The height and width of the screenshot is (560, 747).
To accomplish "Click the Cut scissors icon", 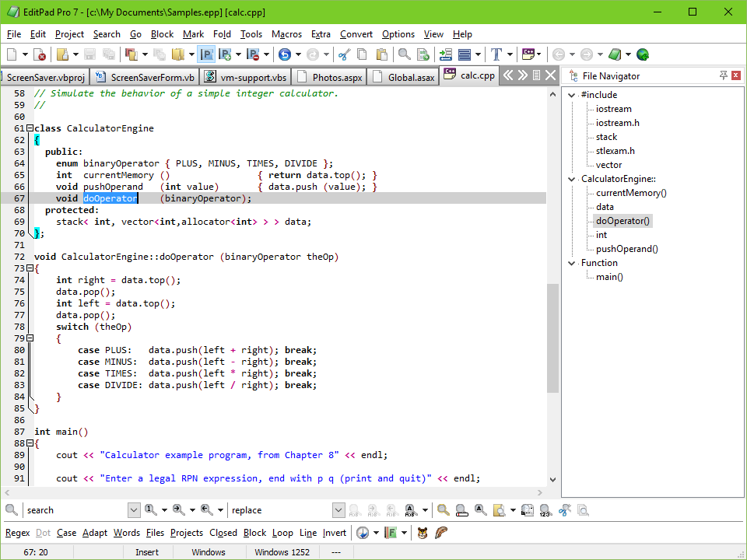I will pos(344,54).
